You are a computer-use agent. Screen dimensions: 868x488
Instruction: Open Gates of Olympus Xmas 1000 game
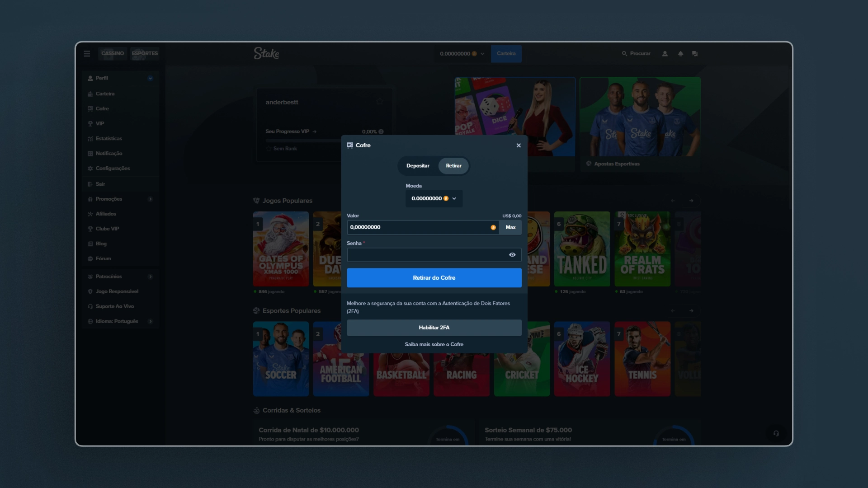pyautogui.click(x=281, y=249)
